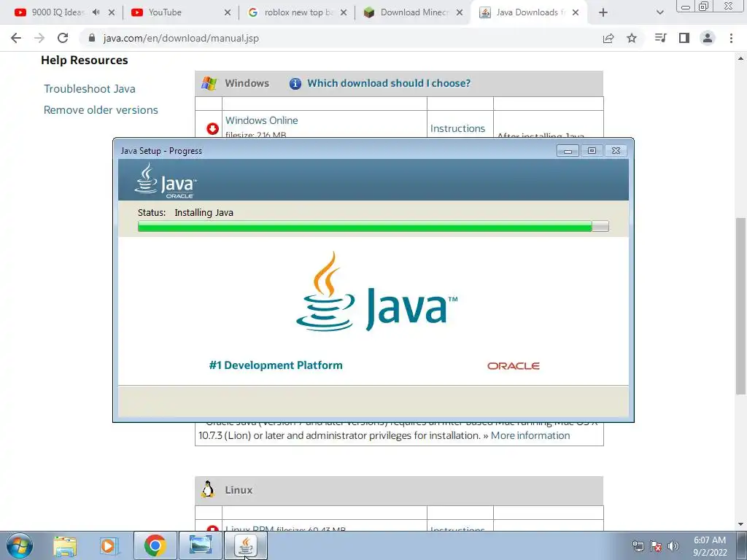Open the Action Center flag tray icon
The image size is (747, 560).
(656, 546)
